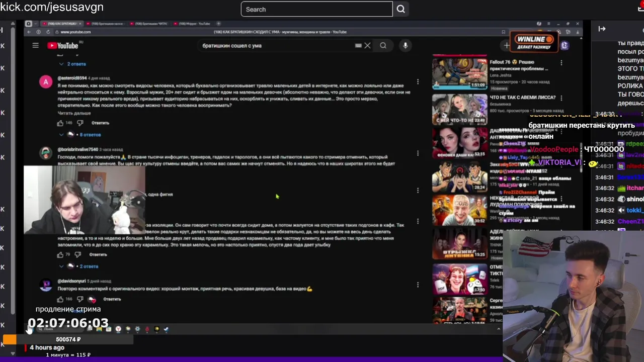Click the Lena Jeshta channel name

(x=502, y=75)
